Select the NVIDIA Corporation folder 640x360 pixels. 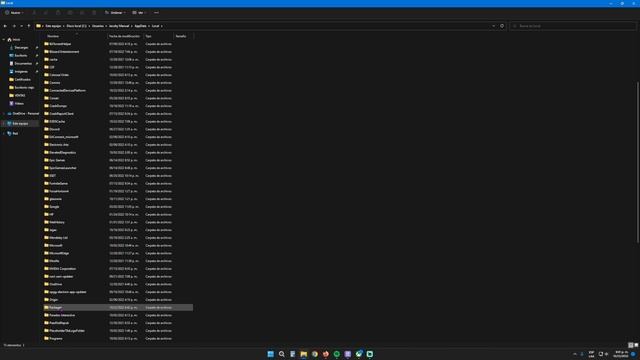pos(62,269)
